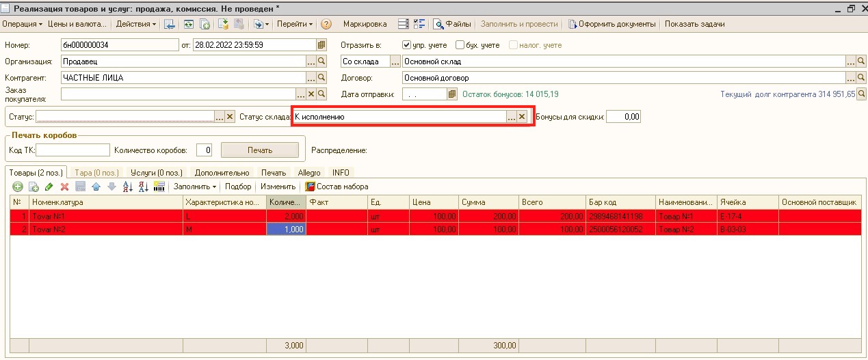The image size is (868, 360).
Task: Open the Действия dropdown menu
Action: coord(135,24)
